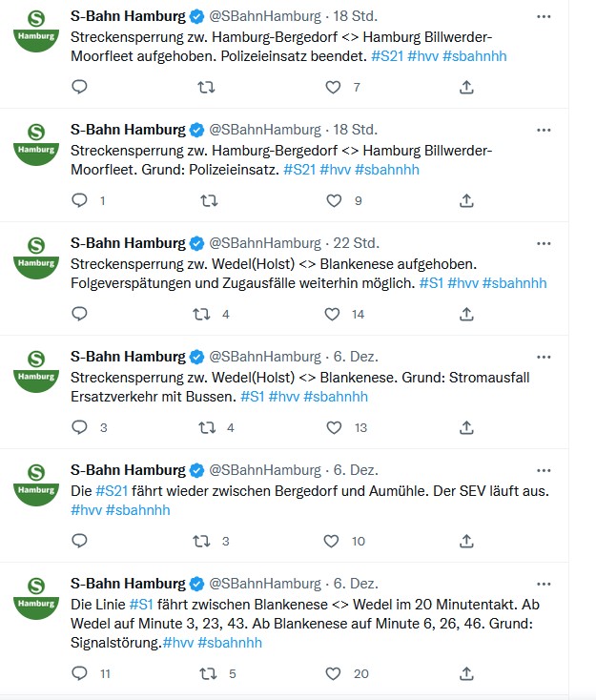Reply to the Signalstörung tweet
This screenshot has height=700, width=596.
pos(80,672)
